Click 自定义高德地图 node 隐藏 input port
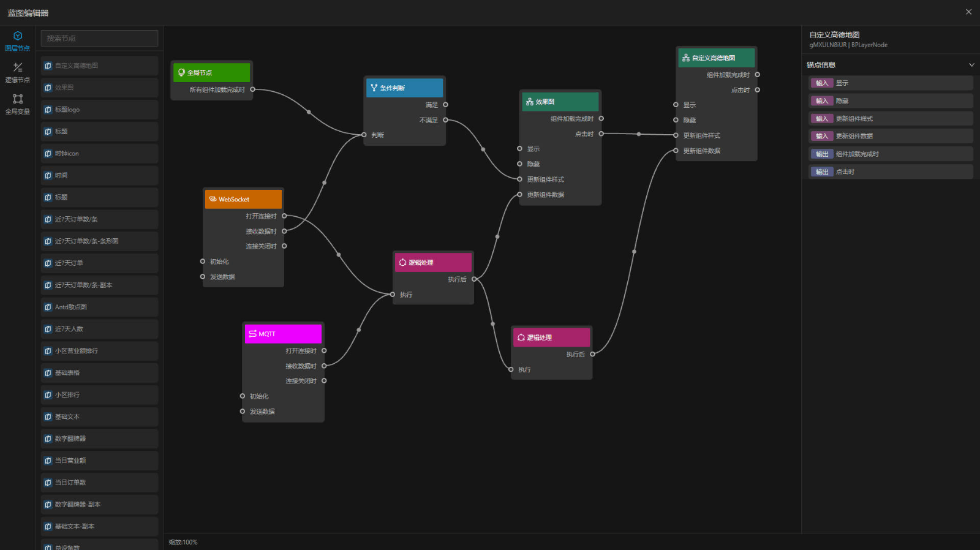This screenshot has width=980, height=550. tap(676, 120)
